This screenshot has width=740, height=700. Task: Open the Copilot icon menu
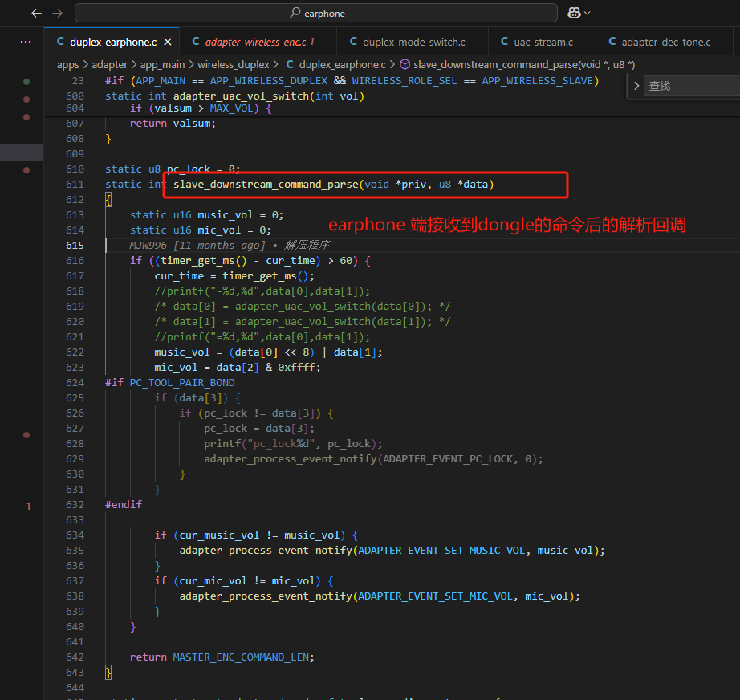(574, 13)
